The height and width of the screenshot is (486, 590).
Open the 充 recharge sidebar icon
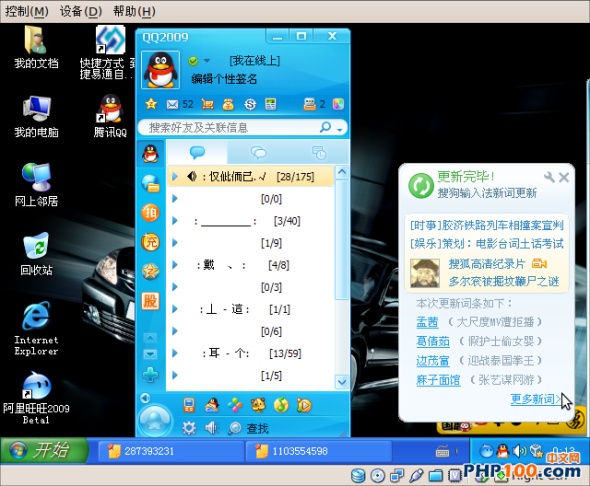click(x=151, y=242)
